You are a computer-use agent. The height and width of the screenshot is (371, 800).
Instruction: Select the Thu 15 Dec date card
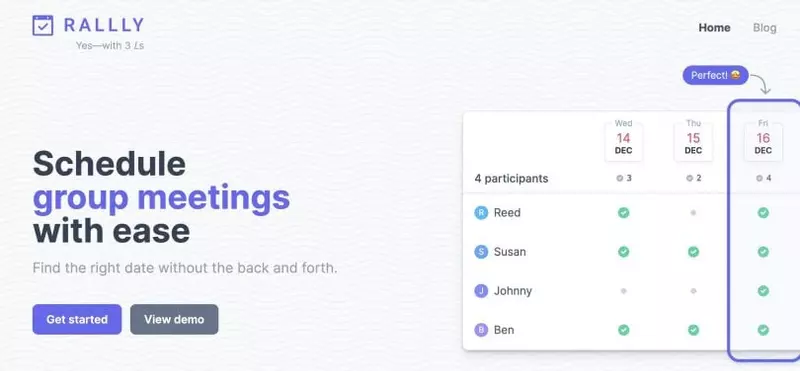tap(693, 139)
